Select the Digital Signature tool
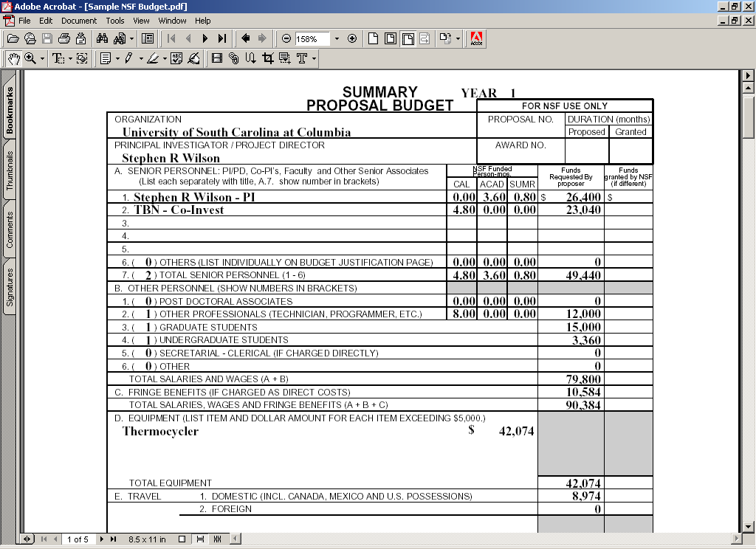 pos(193,59)
